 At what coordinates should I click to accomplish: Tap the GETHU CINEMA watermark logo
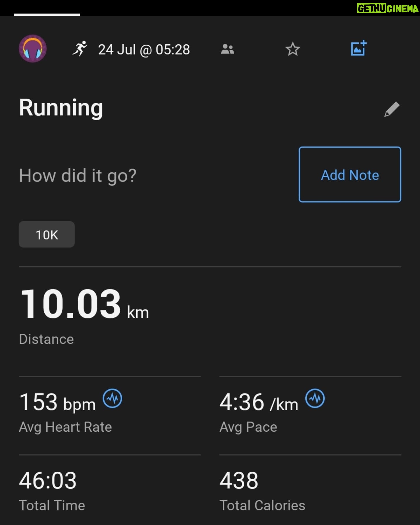tap(388, 8)
